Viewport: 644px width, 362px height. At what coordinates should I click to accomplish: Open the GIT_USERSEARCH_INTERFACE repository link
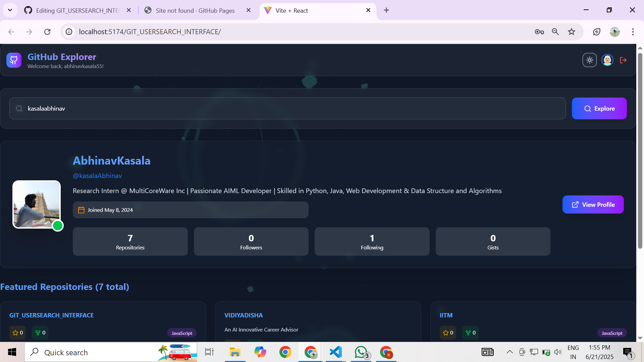coord(52,315)
